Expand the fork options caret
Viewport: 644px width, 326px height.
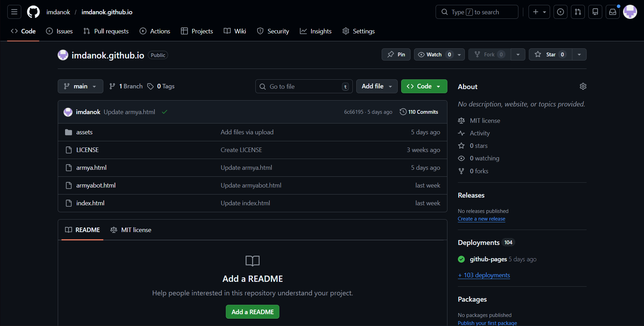[x=518, y=55]
